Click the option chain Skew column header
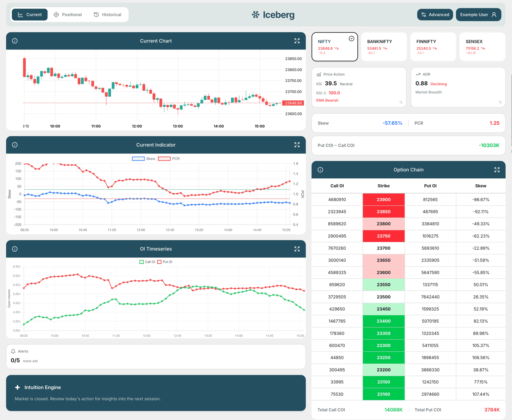 [480, 186]
